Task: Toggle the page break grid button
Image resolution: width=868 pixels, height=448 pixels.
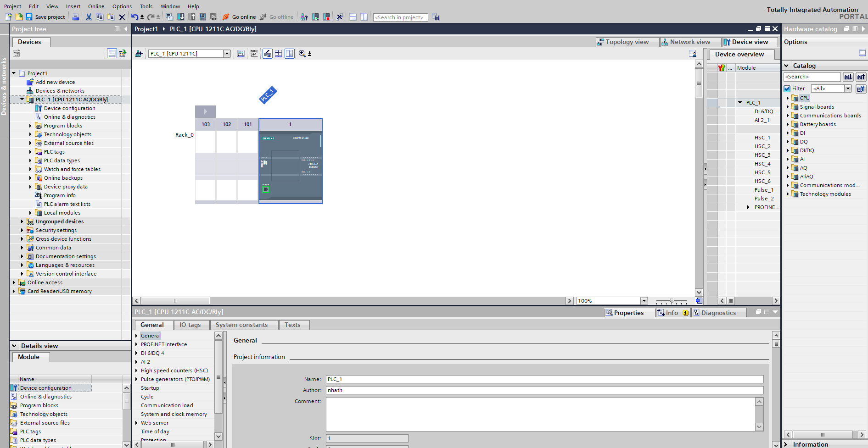Action: point(279,54)
